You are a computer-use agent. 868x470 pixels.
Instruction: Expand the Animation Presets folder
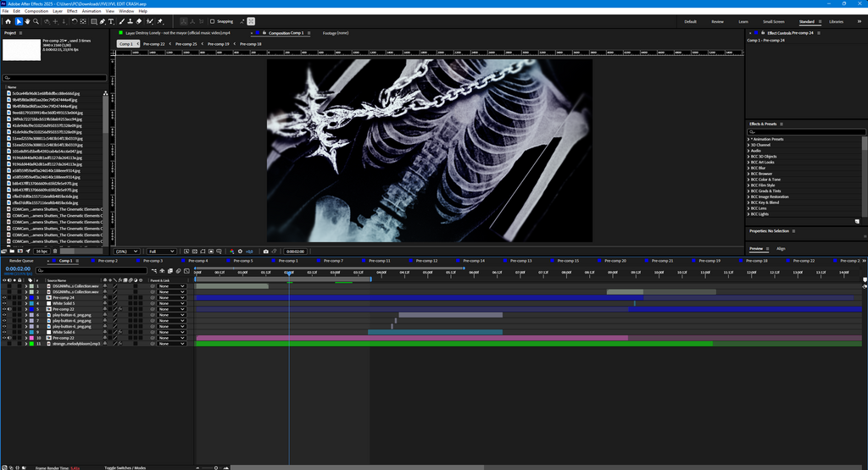(x=748, y=140)
